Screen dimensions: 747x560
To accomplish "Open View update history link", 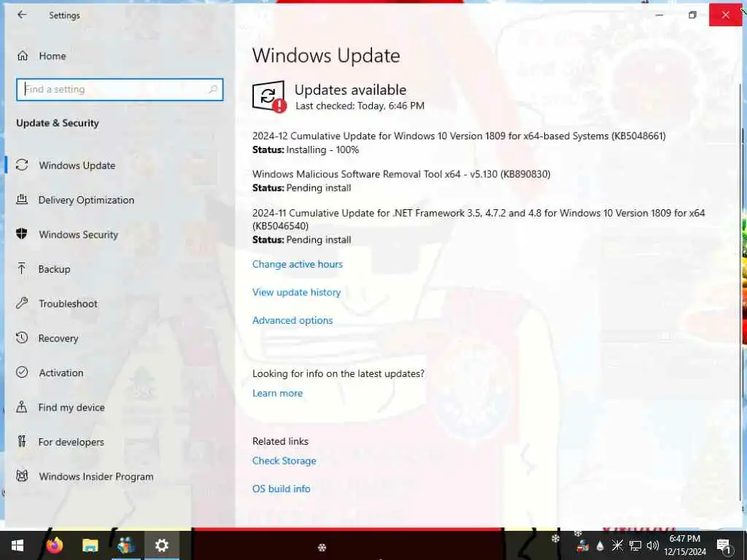I will point(296,292).
